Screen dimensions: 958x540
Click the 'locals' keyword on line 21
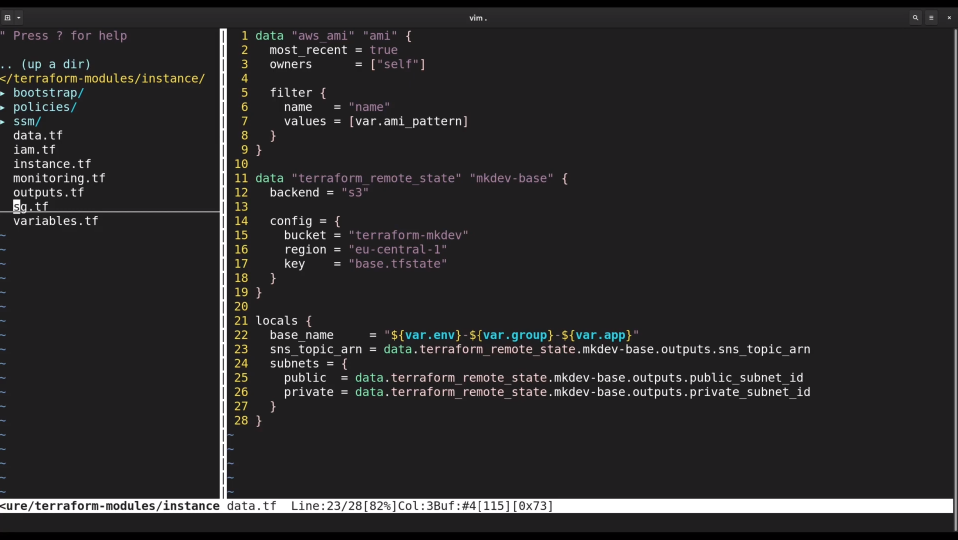(277, 321)
